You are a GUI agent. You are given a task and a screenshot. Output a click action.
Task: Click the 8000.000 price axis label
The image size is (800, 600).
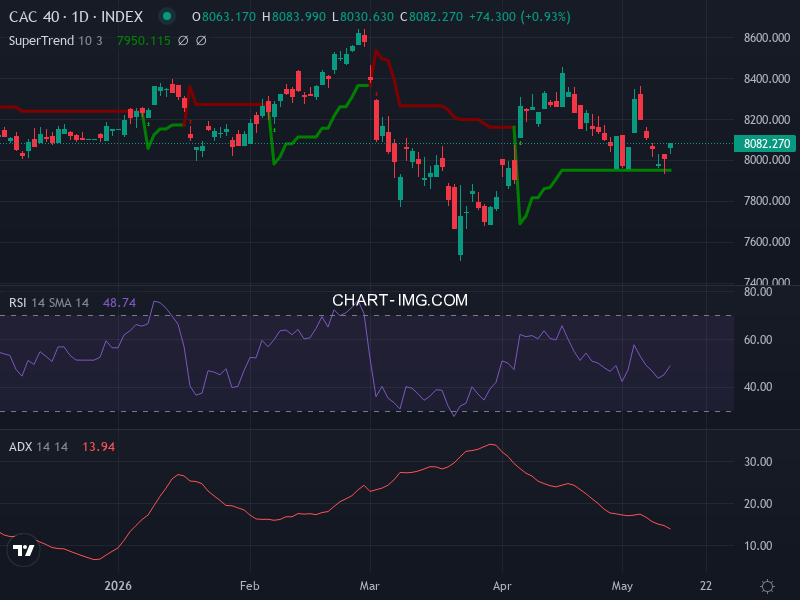(x=766, y=160)
